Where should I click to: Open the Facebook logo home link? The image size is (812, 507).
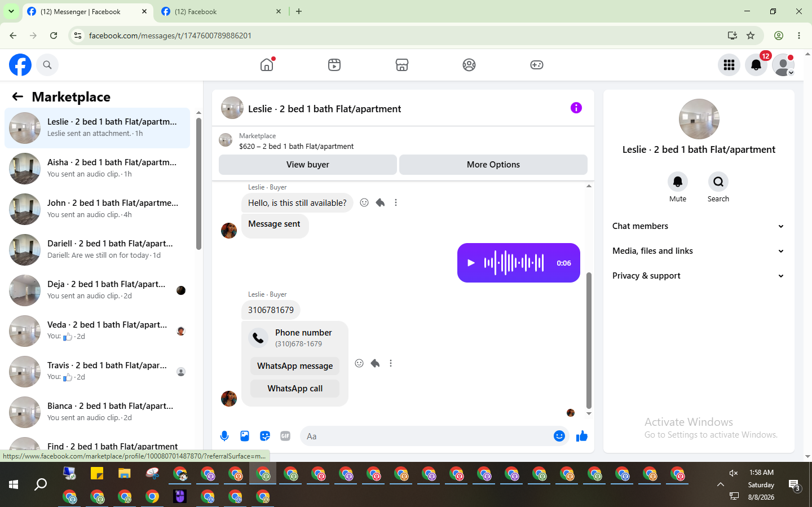coord(20,65)
